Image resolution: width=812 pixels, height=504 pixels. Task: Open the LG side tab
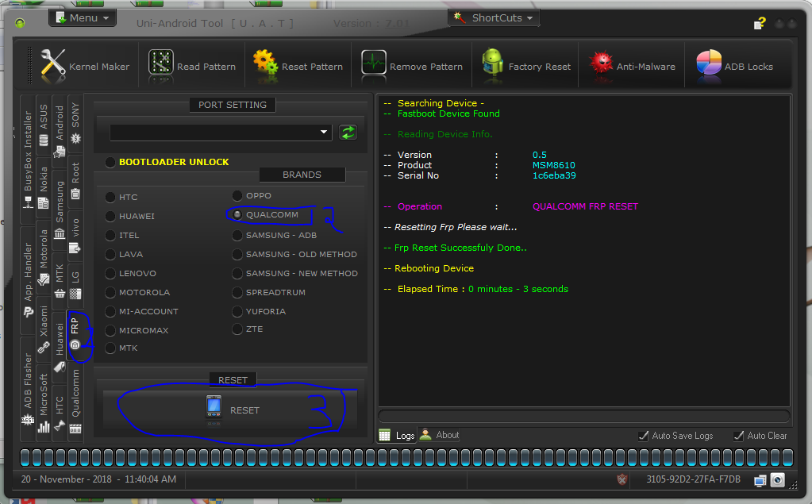[75, 284]
